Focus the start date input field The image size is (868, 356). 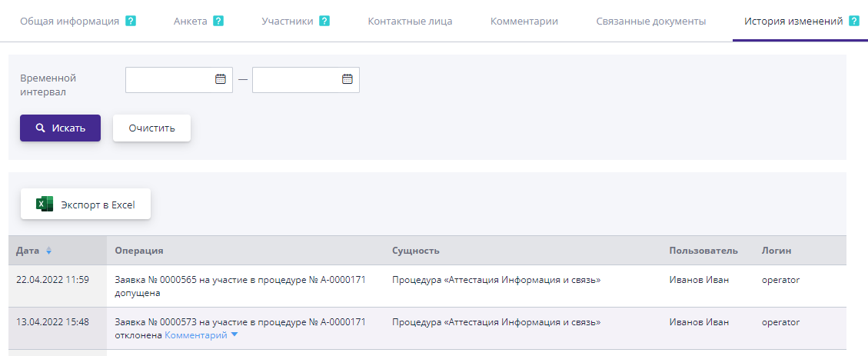click(169, 79)
